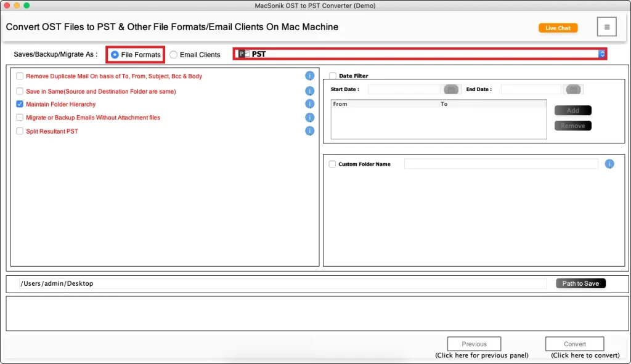Open the End Date calendar picker
The height and width of the screenshot is (364, 631).
click(573, 90)
